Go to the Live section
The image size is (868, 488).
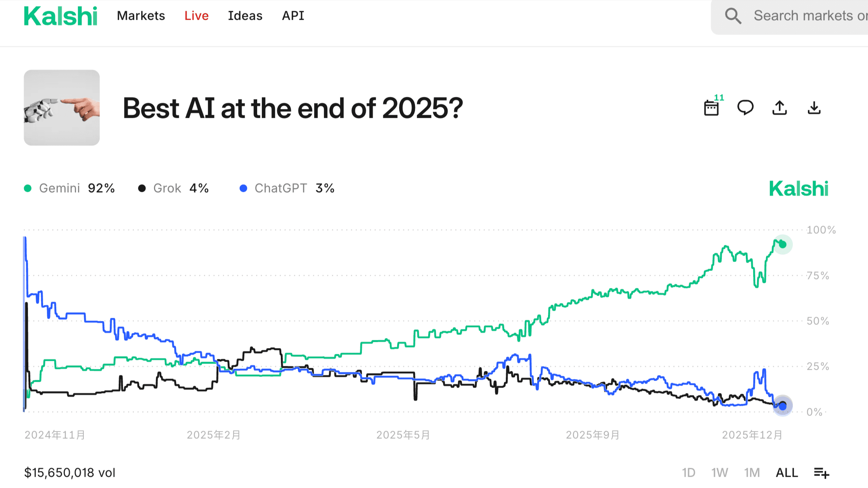pos(196,16)
